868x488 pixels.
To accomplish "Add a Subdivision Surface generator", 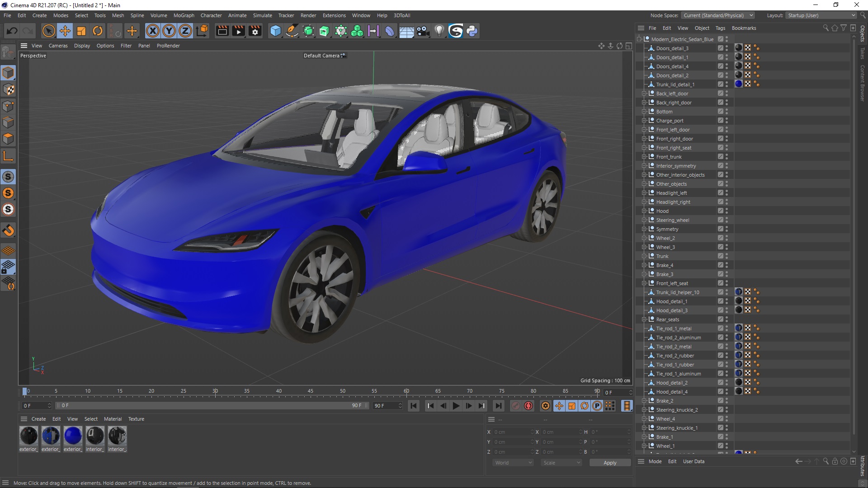I will [x=308, y=31].
